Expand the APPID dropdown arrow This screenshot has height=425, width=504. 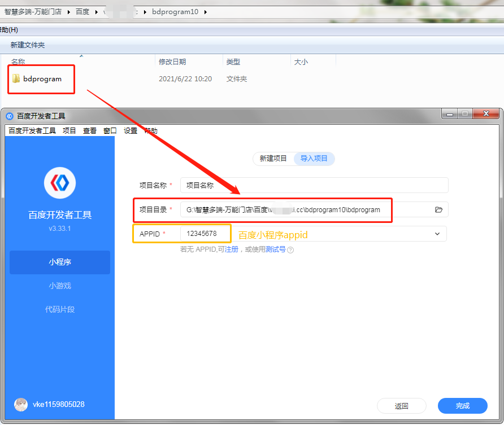coord(437,234)
